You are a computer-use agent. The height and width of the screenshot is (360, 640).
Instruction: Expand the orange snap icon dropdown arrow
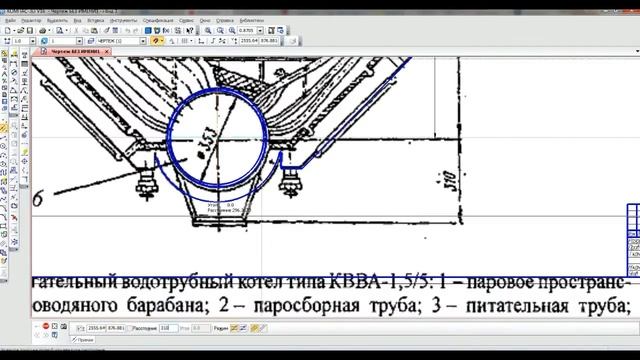162,41
